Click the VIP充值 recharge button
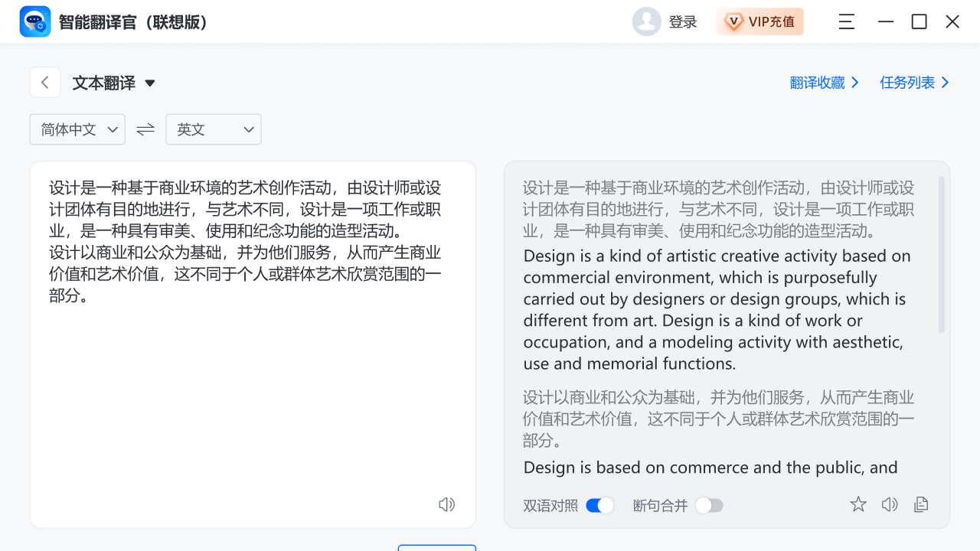Image resolution: width=980 pixels, height=551 pixels. click(x=759, y=21)
